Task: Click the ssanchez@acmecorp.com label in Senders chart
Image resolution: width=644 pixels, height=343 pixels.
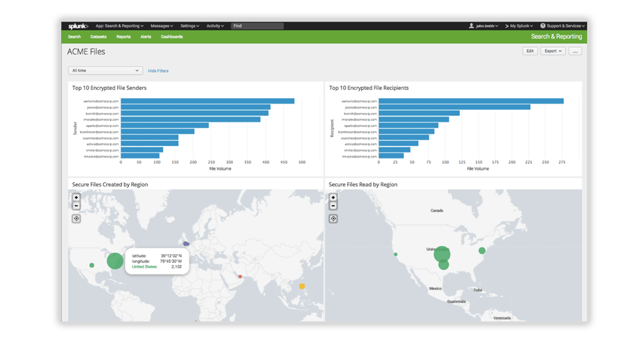Action: coord(101,138)
